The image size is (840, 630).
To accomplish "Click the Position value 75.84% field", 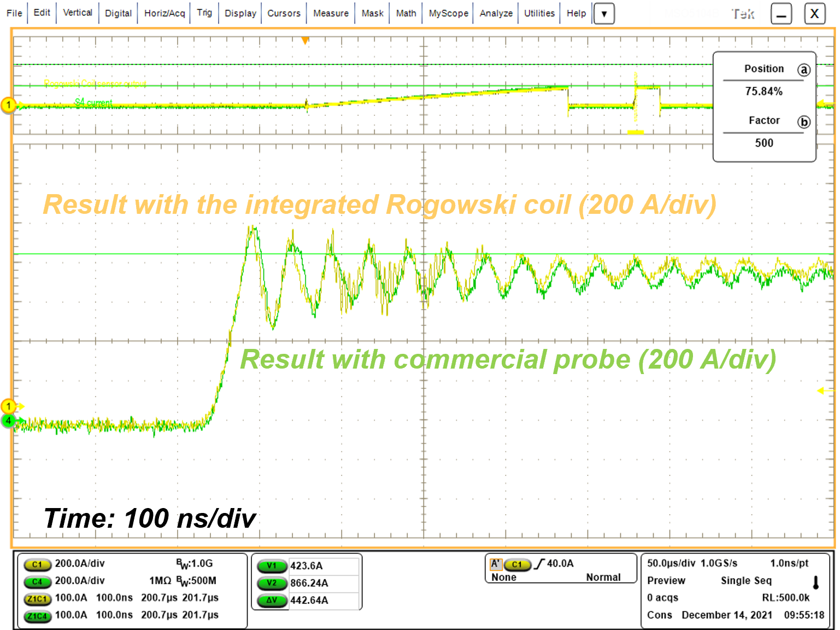I will pos(763,91).
